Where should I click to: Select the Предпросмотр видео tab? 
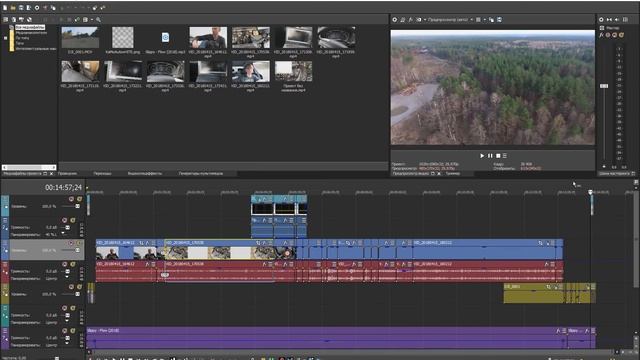coord(411,173)
